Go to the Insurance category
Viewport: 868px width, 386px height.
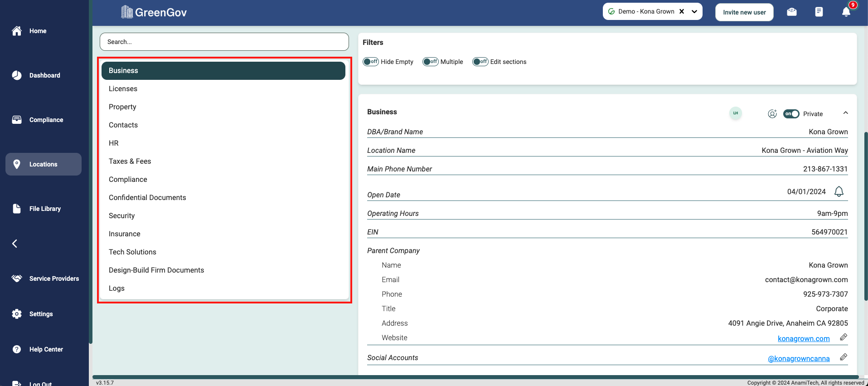click(223, 234)
